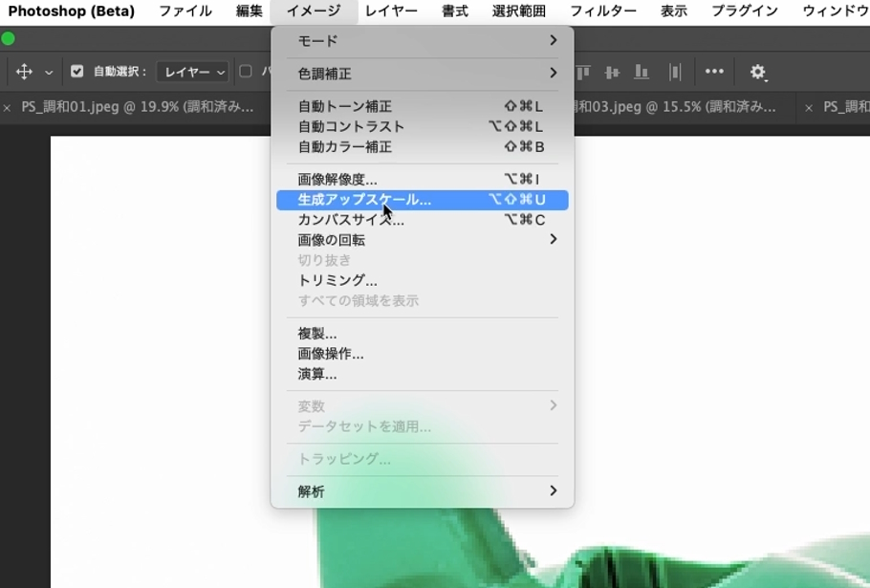Open the フィルター menu
The height and width of the screenshot is (588, 870).
[x=605, y=11]
